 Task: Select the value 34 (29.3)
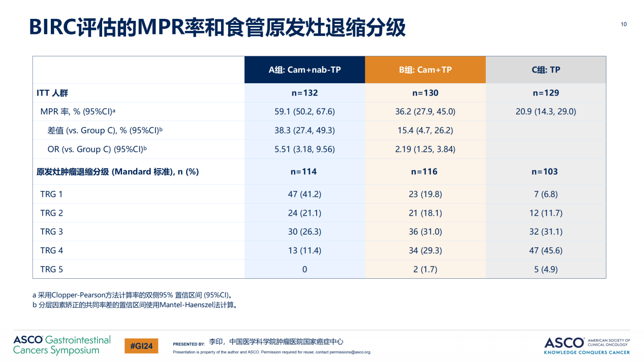[x=425, y=250]
